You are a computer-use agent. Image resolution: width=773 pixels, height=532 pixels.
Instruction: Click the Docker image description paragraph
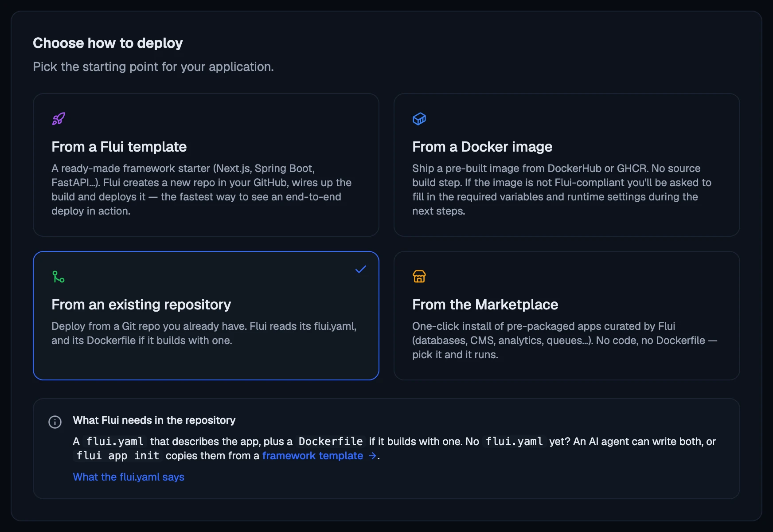(562, 190)
